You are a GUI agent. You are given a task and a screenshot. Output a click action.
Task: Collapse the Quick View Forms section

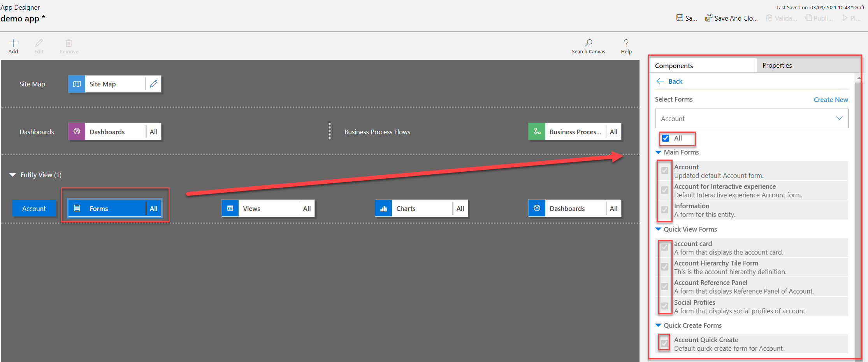[x=658, y=229]
